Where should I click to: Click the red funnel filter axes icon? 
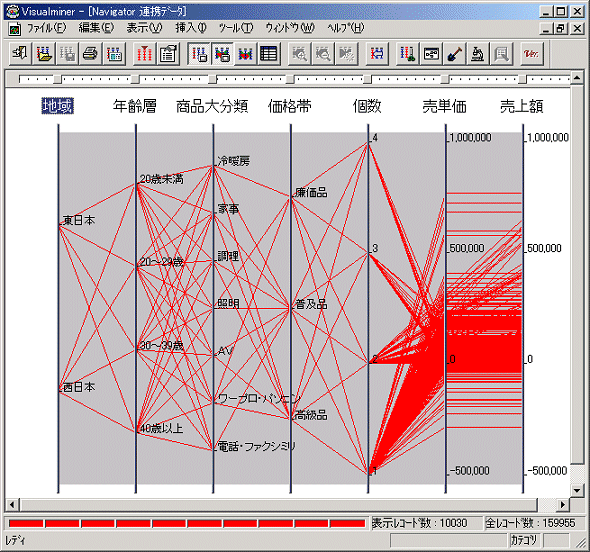pyautogui.click(x=144, y=54)
